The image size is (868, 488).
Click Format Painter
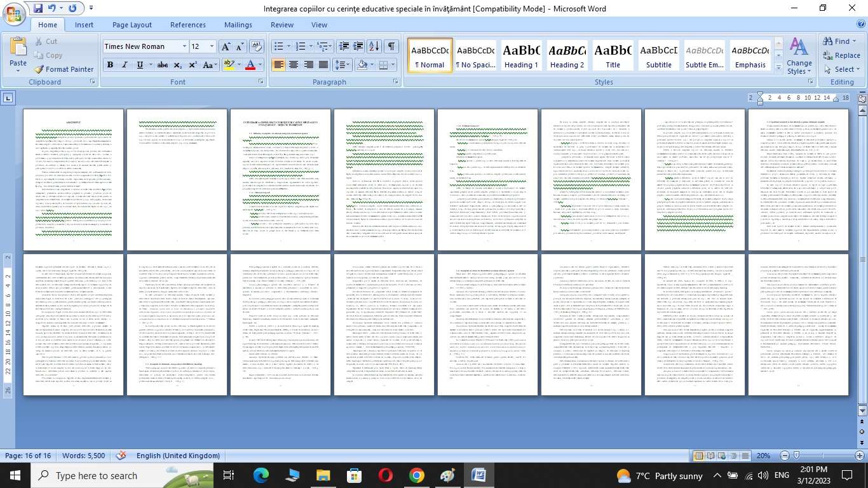click(64, 69)
